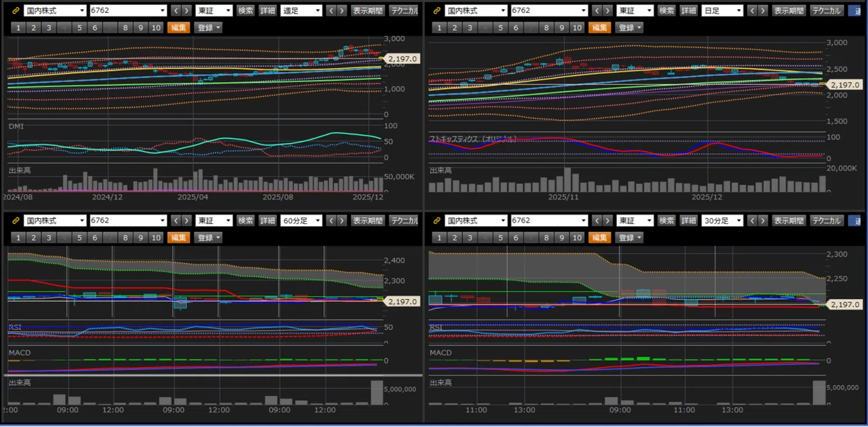Select preset tab 1 in the weekly panel

(x=19, y=27)
